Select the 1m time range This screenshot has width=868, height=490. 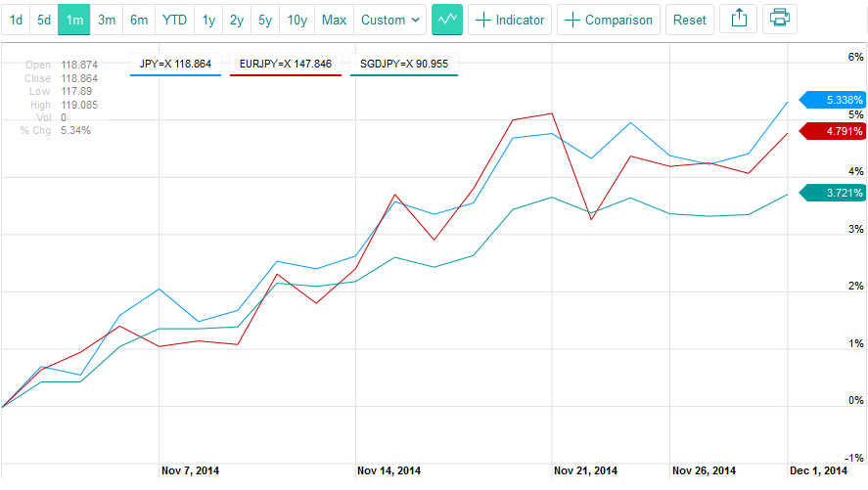[x=74, y=20]
